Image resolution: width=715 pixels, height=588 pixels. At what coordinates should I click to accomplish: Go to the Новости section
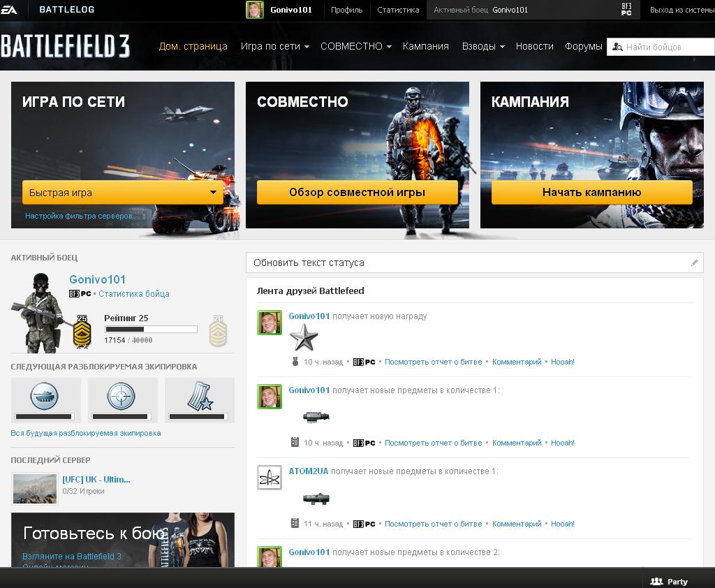[534, 46]
